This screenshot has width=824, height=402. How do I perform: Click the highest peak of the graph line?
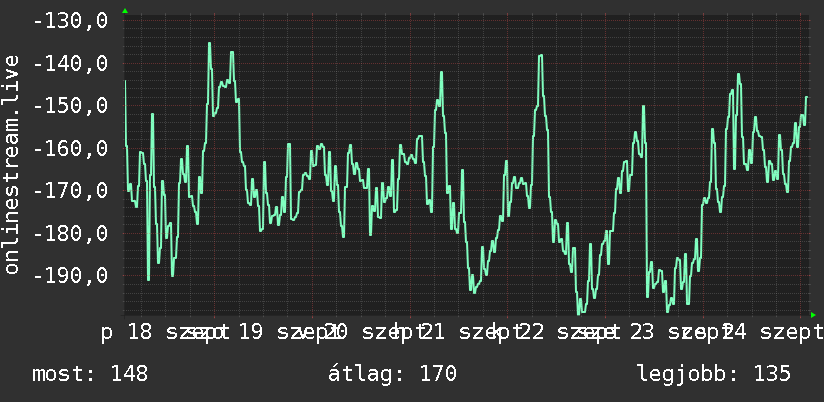click(x=209, y=44)
